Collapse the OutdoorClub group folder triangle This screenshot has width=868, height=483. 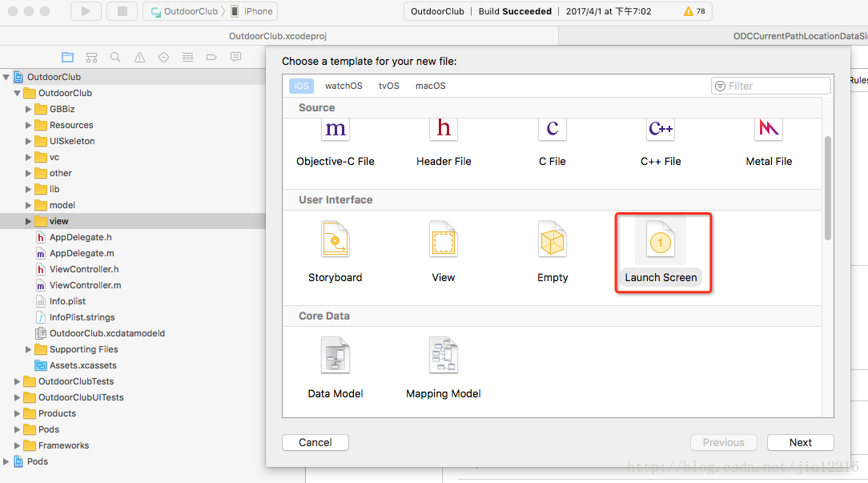pyautogui.click(x=17, y=93)
